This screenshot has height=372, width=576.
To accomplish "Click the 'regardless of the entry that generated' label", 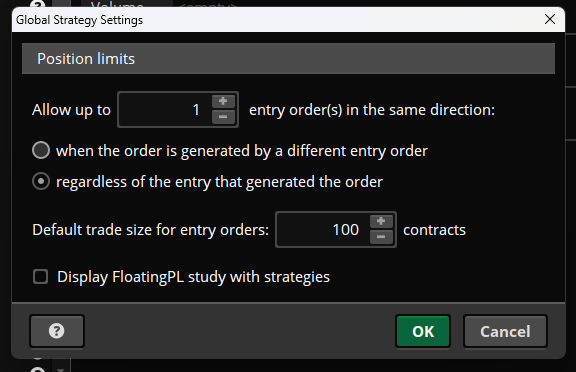I will pos(219,182).
